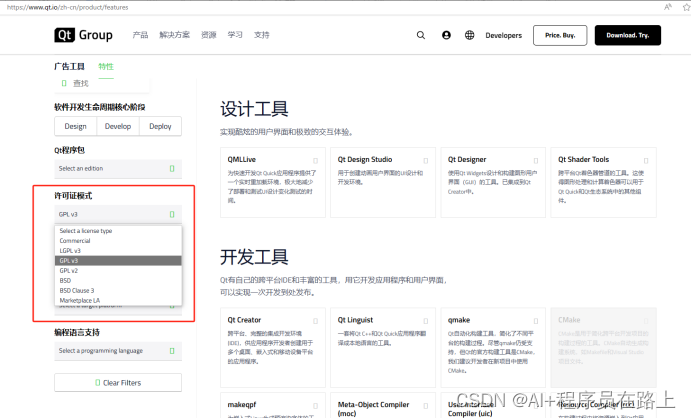Open the Qt Shader Tools feature card
Viewport: 691px width, 419px height.
pos(603,182)
